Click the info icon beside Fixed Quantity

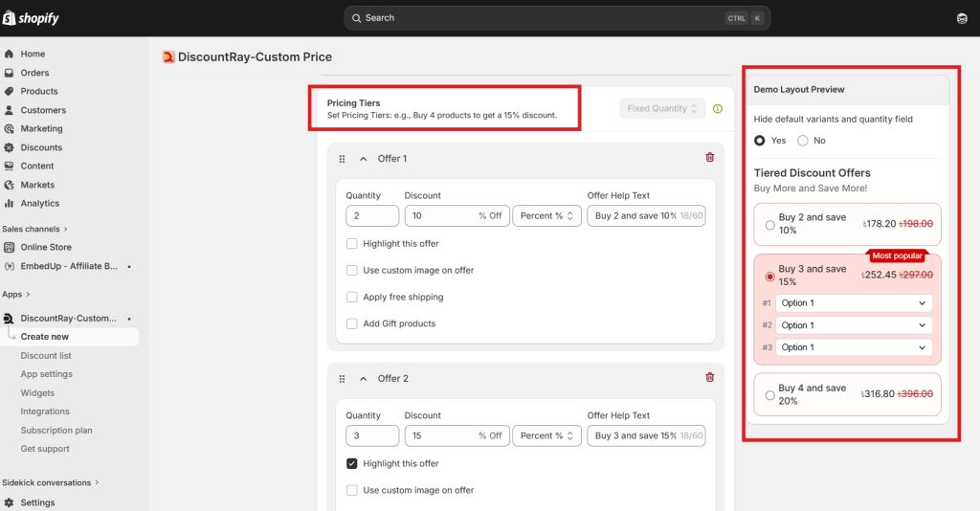(718, 109)
